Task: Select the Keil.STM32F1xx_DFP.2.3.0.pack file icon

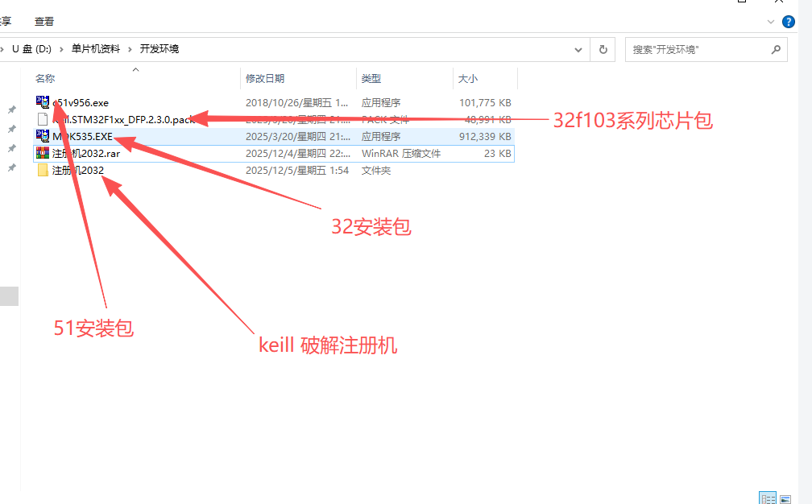Action: [43, 119]
